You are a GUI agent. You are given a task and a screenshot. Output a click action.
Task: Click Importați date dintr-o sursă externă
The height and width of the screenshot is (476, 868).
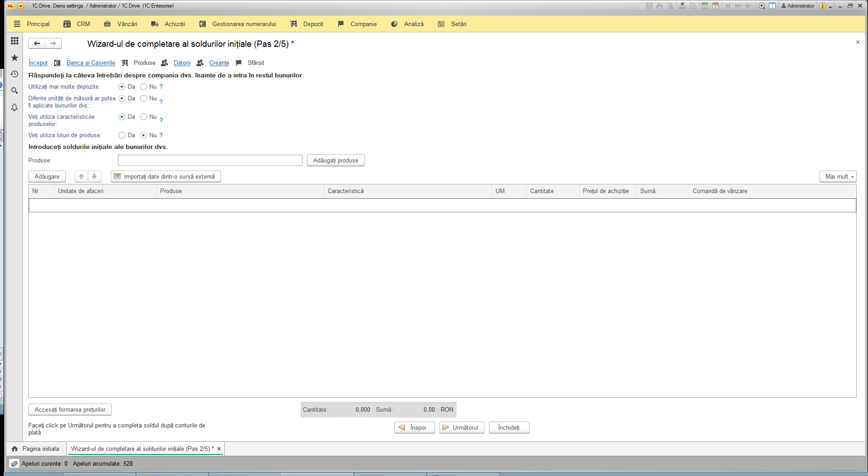[x=166, y=176]
